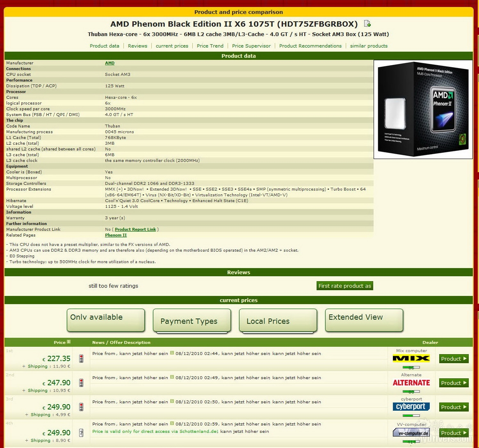Click the price 247.90

(59, 383)
